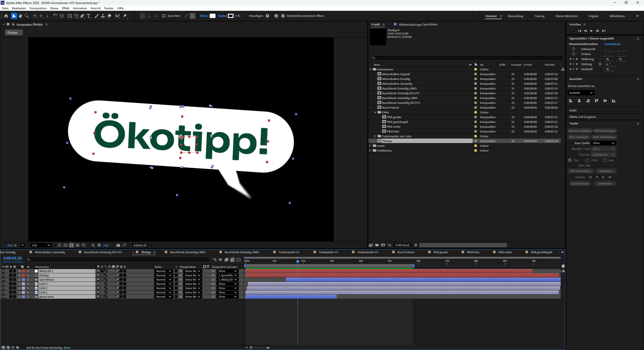Open the Auswahl alignment dropdown
The height and width of the screenshot is (350, 644).
point(581,93)
